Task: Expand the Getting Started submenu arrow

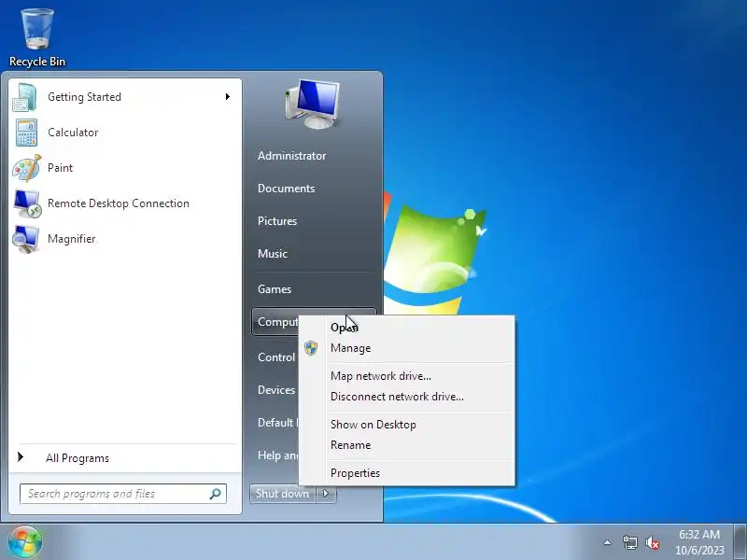Action: coord(228,97)
